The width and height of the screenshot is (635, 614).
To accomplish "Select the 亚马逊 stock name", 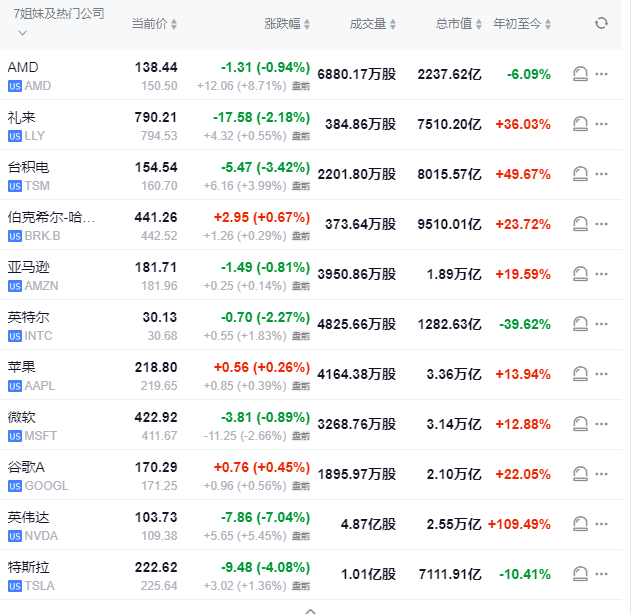I will coord(28,267).
